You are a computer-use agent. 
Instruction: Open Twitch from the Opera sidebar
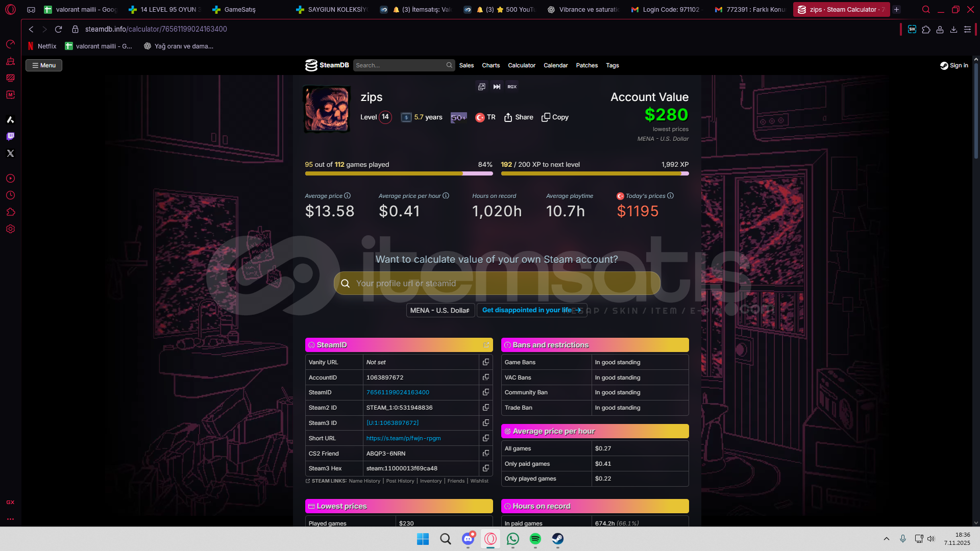coord(10,136)
